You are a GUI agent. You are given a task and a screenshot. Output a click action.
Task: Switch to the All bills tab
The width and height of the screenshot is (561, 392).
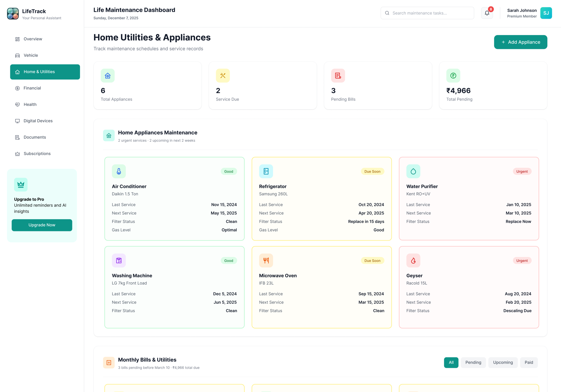click(x=451, y=362)
